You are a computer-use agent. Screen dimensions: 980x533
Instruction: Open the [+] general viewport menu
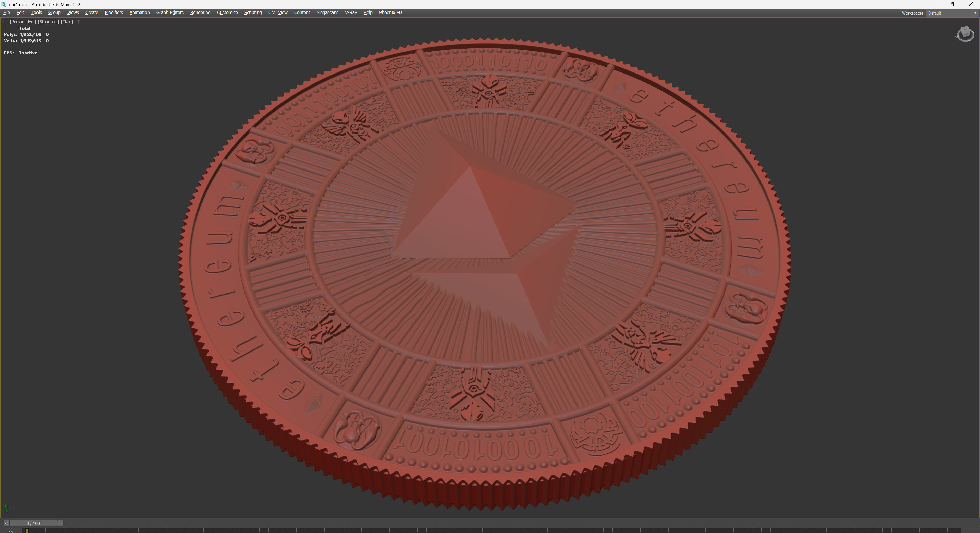pos(5,22)
